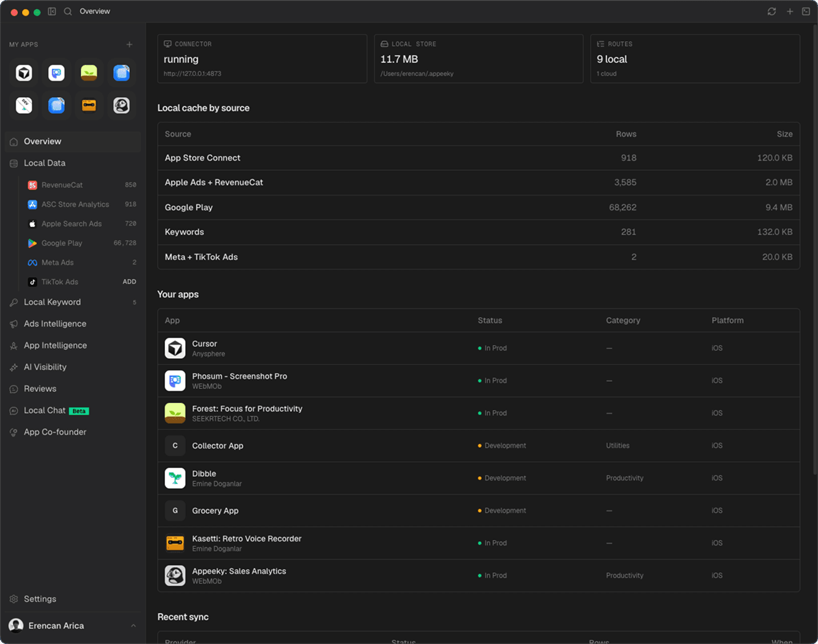Screen dimensions: 818x644
Task: Click Grocery App letter G icon
Action: 175,511
